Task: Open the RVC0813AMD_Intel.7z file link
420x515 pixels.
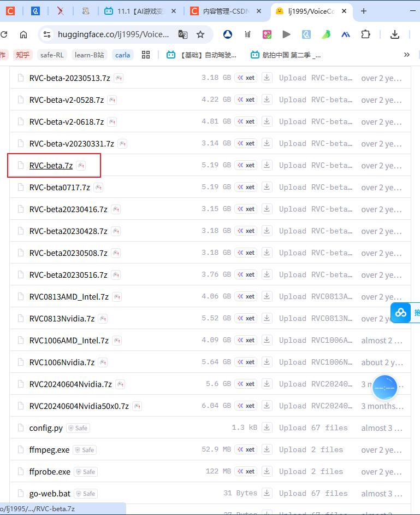Action: tap(69, 296)
